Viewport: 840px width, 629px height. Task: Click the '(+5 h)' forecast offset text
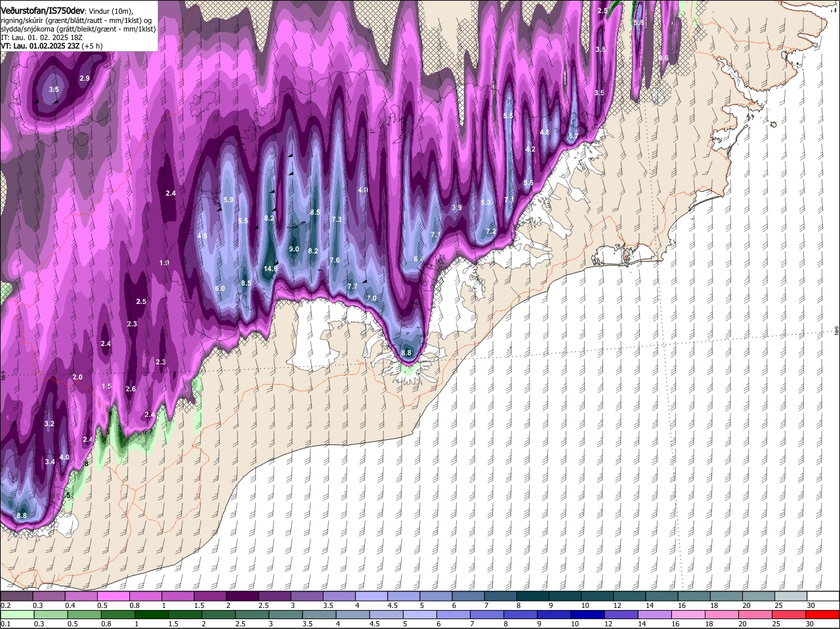tap(93, 47)
